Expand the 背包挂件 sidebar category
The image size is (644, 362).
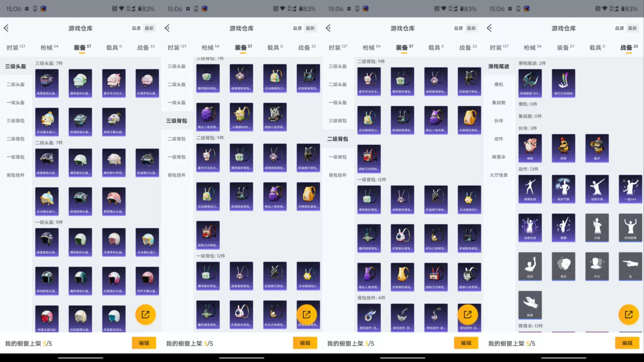[338, 175]
